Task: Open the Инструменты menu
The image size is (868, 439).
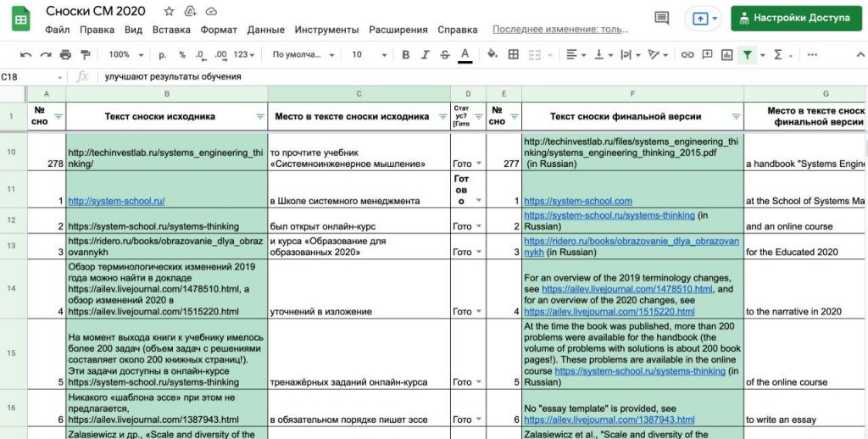Action: 326,30
